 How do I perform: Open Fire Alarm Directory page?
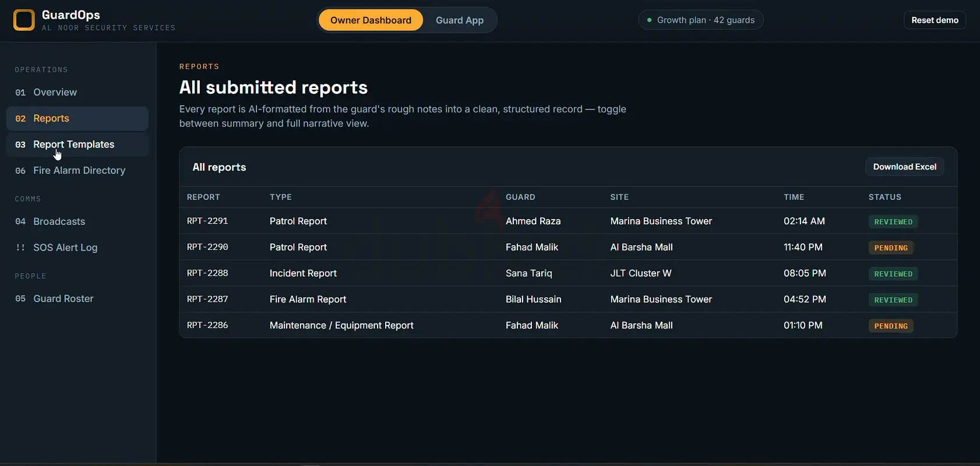(x=77, y=171)
